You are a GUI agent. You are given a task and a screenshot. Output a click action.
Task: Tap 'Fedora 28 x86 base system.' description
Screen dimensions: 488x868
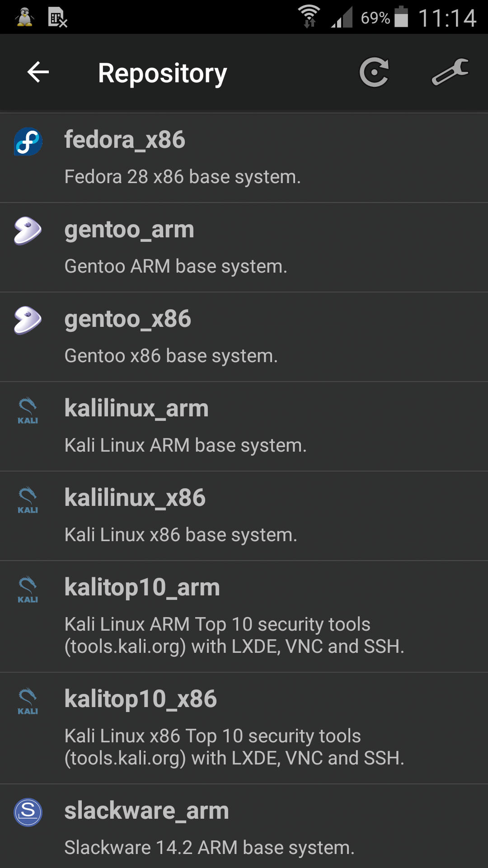point(183,177)
